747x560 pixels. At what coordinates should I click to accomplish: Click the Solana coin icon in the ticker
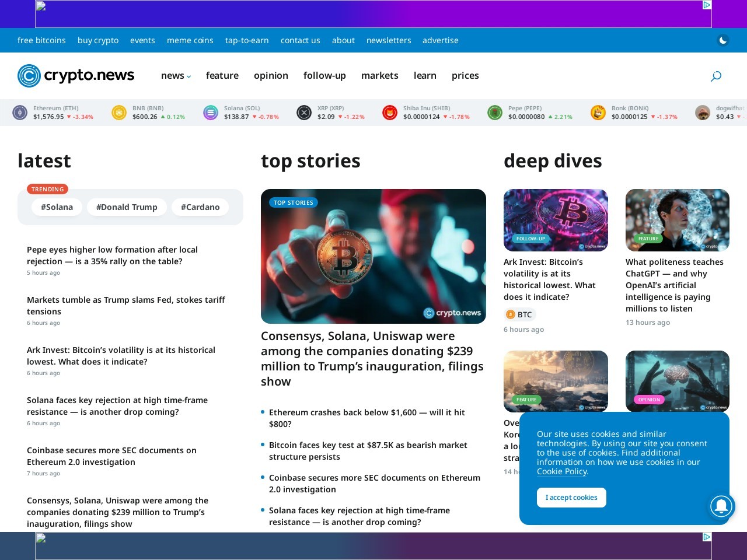pos(210,112)
